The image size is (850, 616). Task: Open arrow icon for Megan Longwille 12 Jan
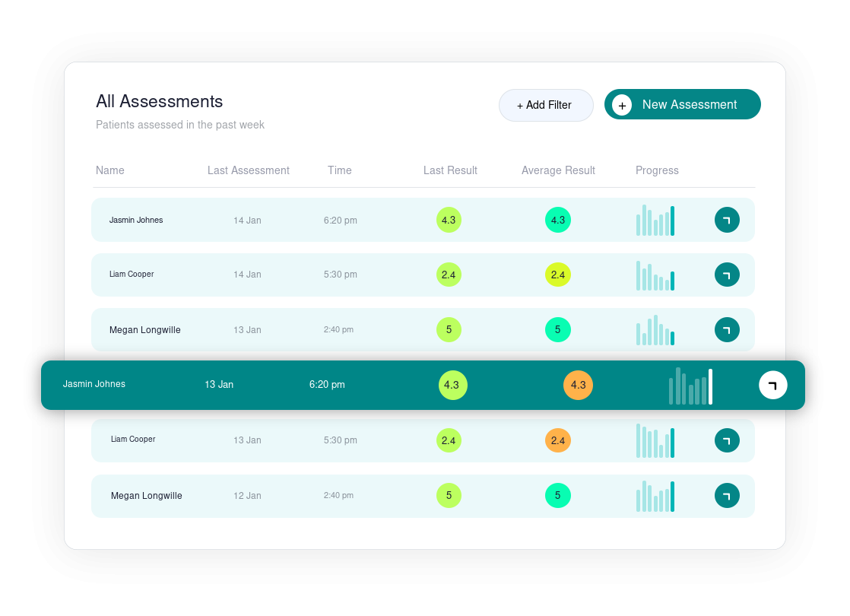tap(727, 496)
